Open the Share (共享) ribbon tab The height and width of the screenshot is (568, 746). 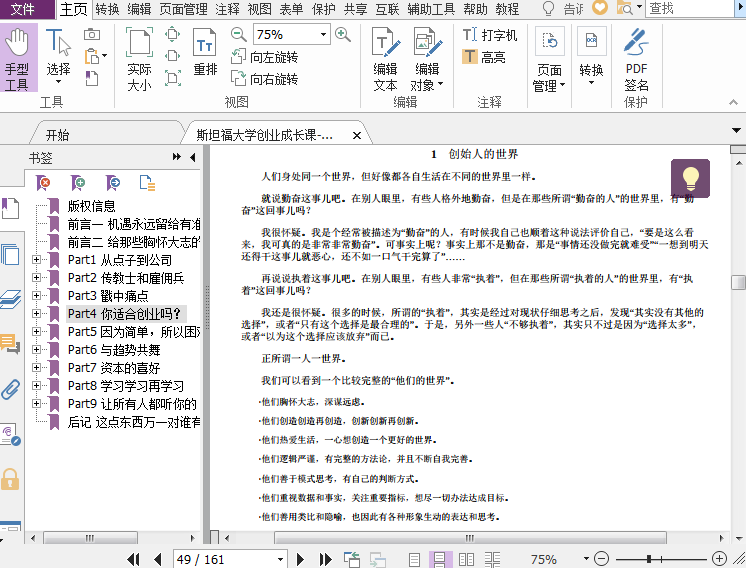[355, 9]
